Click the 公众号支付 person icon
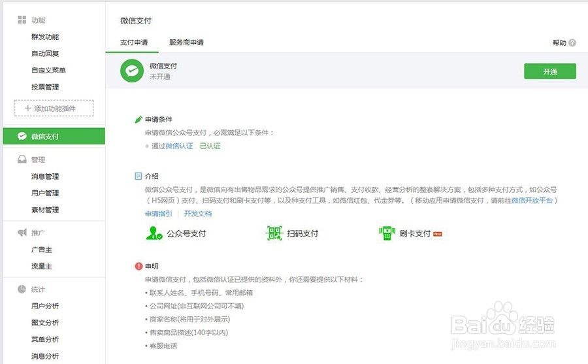The height and width of the screenshot is (364, 588). point(154,233)
